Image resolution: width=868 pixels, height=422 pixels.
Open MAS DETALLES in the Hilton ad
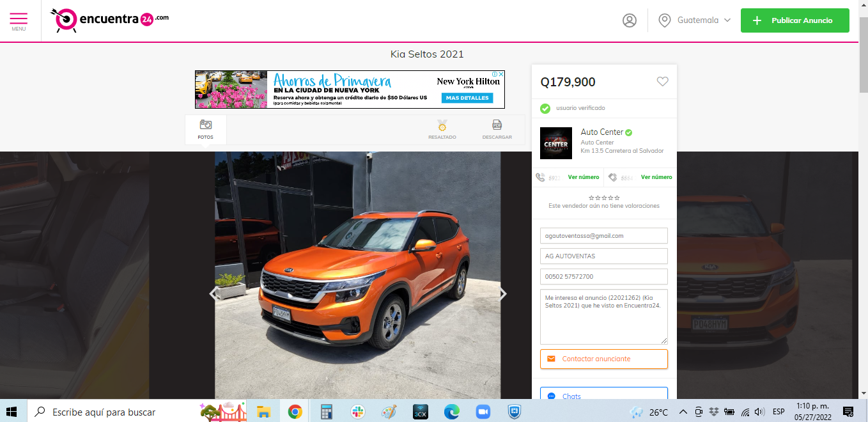pyautogui.click(x=467, y=98)
